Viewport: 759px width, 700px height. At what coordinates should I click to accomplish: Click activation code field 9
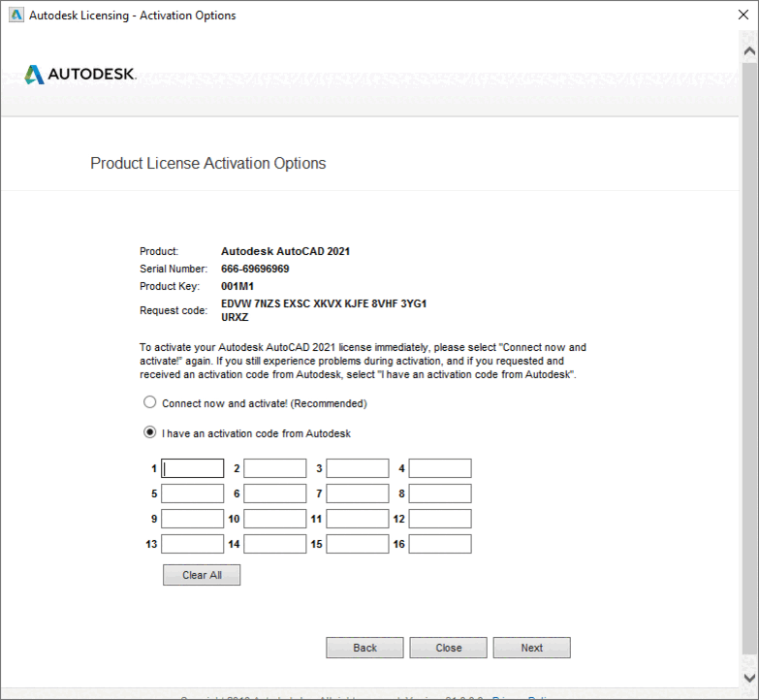click(193, 519)
